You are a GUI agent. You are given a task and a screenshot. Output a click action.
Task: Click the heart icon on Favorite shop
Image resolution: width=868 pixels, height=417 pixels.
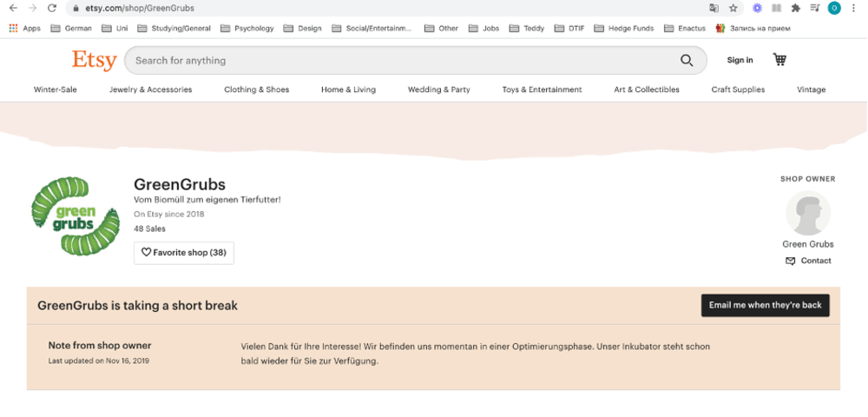click(146, 253)
